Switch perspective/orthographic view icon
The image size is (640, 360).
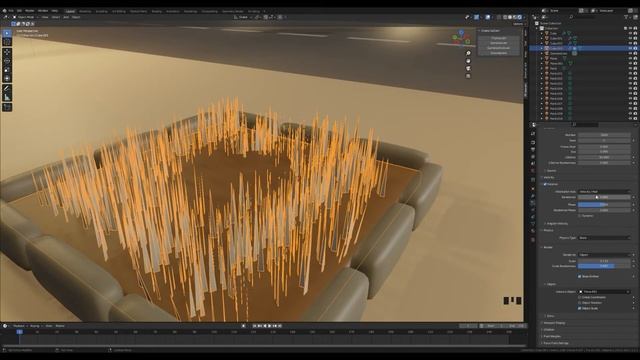[468, 76]
